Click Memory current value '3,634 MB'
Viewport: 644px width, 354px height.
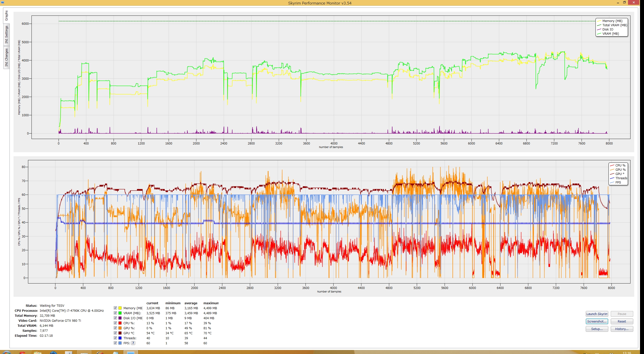click(x=153, y=308)
